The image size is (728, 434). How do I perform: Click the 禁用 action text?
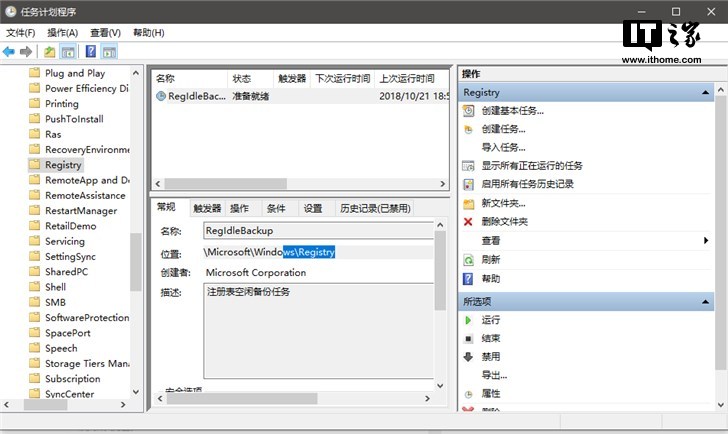click(491, 356)
